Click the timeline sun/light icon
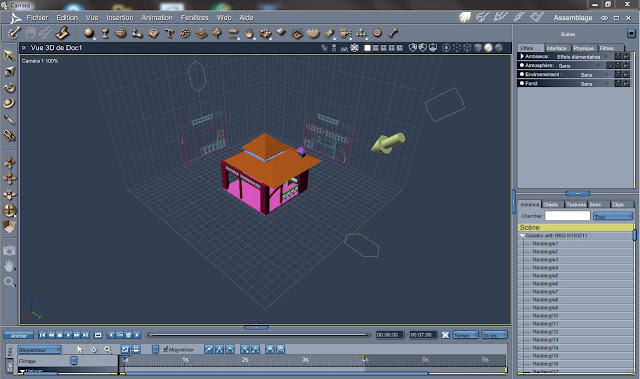640x379 pixels. [x=94, y=350]
